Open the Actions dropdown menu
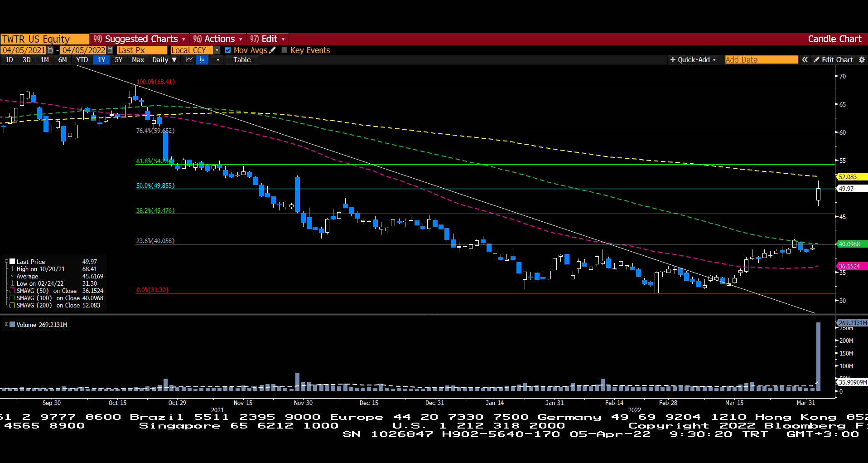868x463 pixels. tap(218, 39)
